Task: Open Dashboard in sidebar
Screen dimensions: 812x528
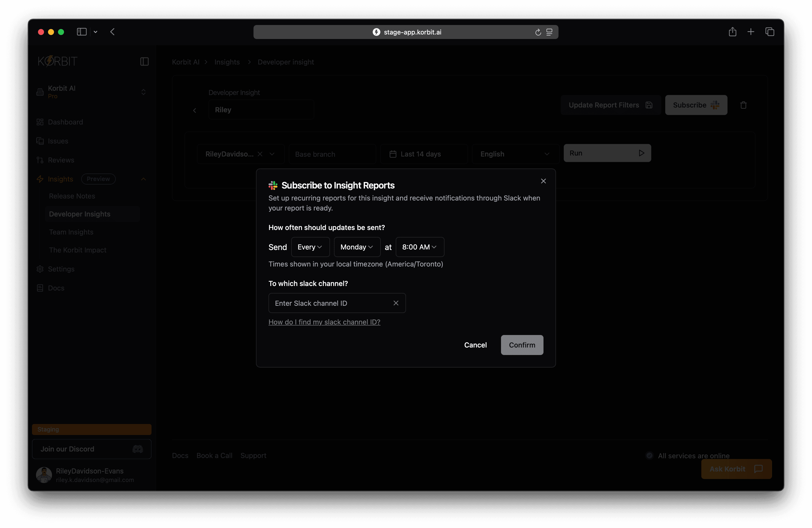Action: pyautogui.click(x=65, y=122)
